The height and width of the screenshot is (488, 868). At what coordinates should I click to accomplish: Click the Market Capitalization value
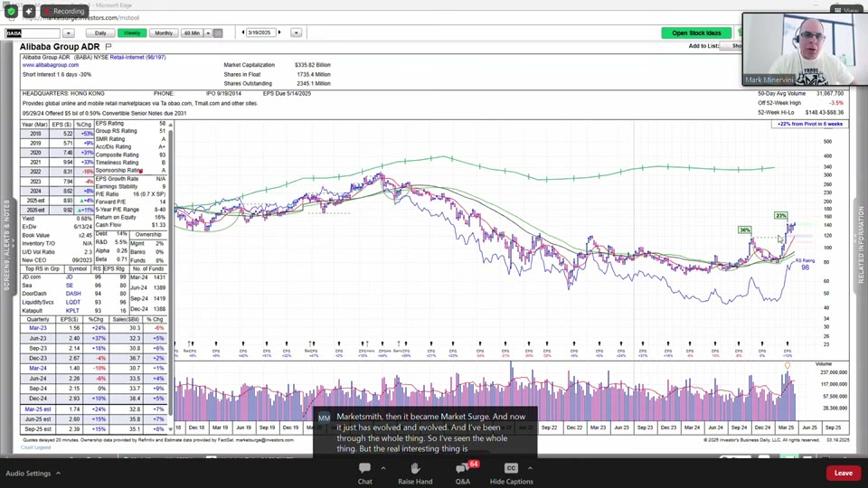pyautogui.click(x=312, y=65)
